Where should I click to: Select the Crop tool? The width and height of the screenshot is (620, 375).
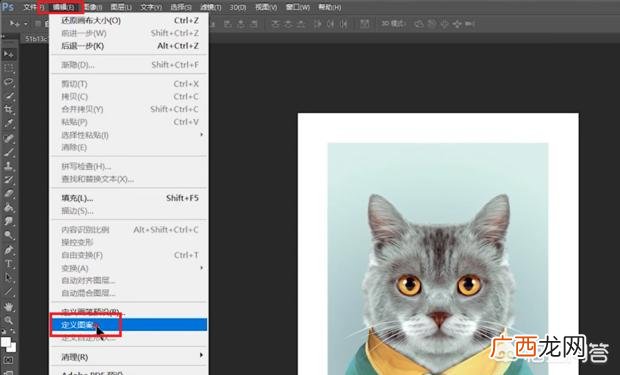tap(8, 110)
